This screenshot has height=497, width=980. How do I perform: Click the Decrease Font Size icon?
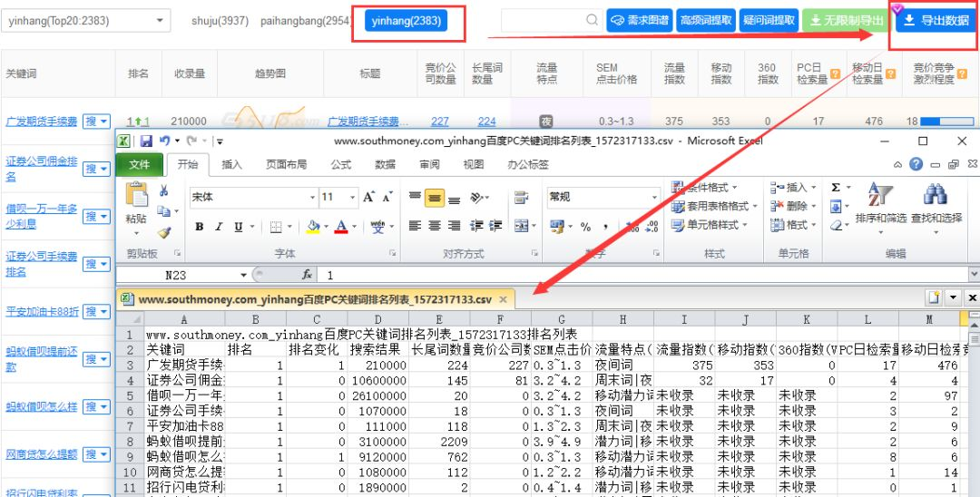click(387, 198)
